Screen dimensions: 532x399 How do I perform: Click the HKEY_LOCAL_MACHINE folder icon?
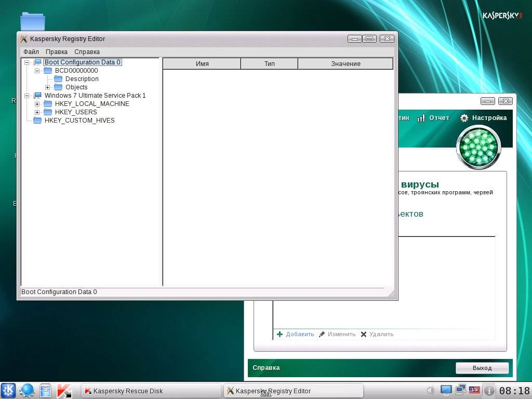tap(48, 104)
